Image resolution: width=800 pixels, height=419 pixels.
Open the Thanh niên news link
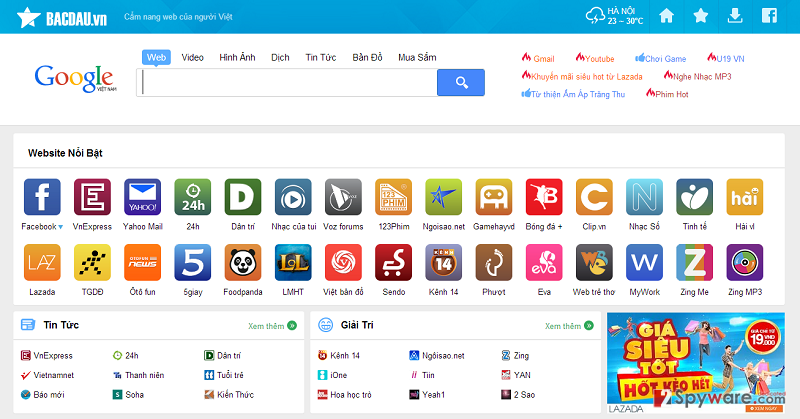pyautogui.click(x=138, y=375)
